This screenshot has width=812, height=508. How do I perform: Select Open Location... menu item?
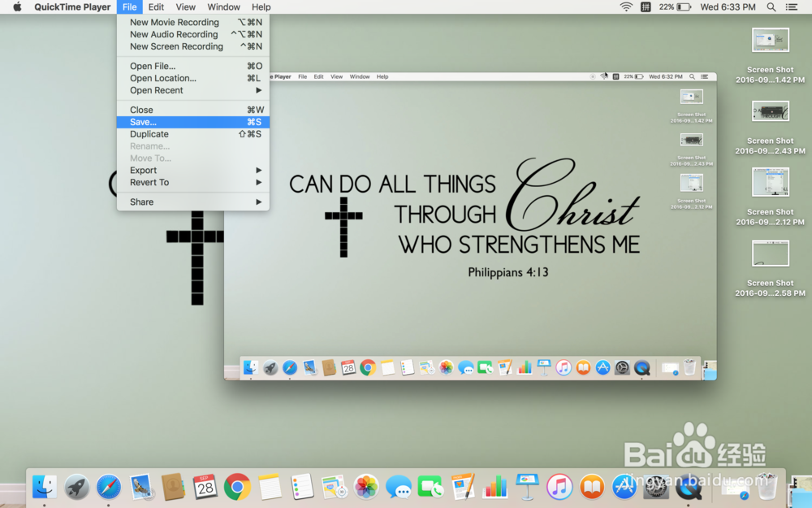point(193,78)
